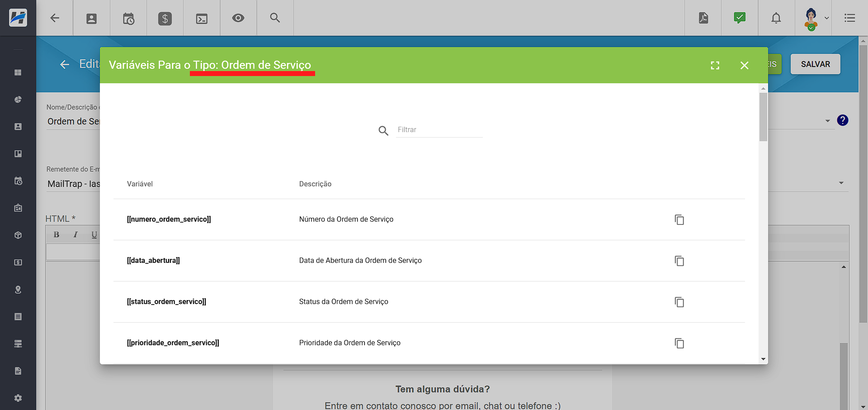The image size is (868, 410).
Task: Open the notifications bell
Action: click(776, 18)
